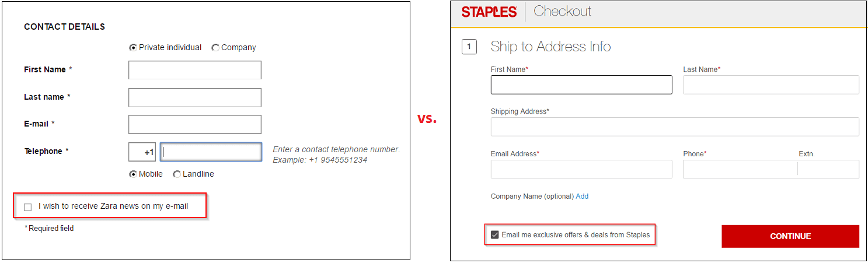Screen dimensions: 868x263
Task: Click the Email Address field on Staples
Action: point(581,169)
